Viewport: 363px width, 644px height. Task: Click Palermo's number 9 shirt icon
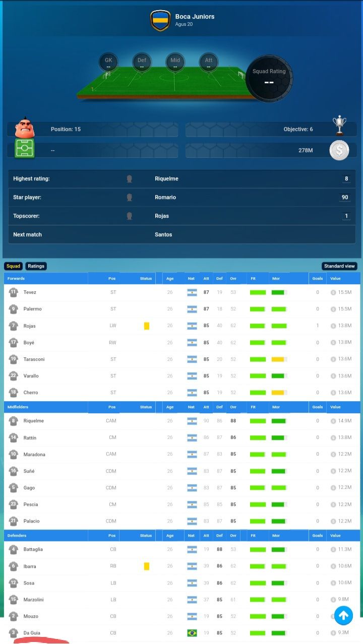tap(13, 308)
